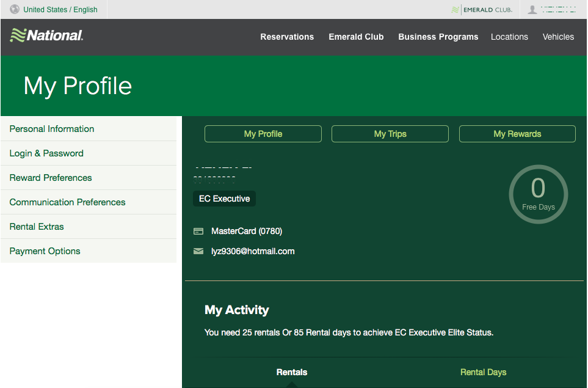Image resolution: width=588 pixels, height=388 pixels.
Task: Open Communication Preferences section
Action: pyautogui.click(x=89, y=202)
